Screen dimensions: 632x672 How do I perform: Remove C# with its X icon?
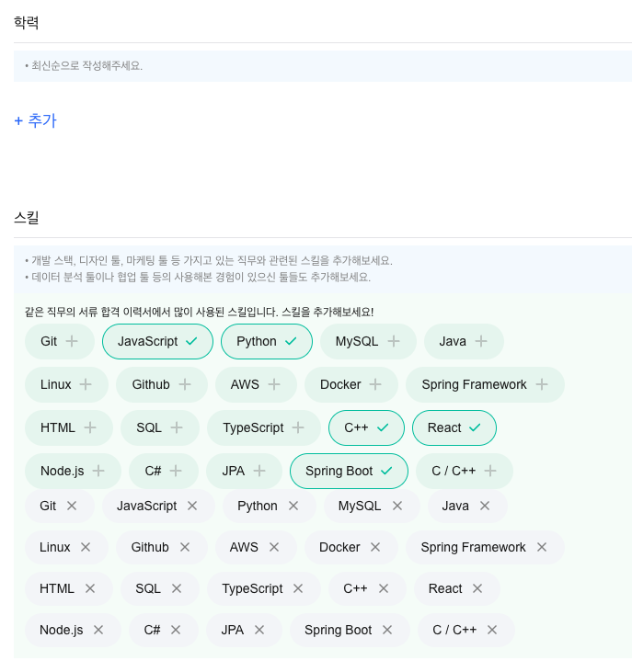176,630
